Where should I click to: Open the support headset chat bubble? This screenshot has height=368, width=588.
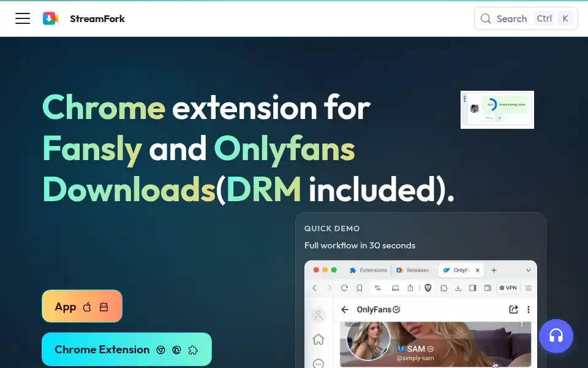tap(556, 335)
